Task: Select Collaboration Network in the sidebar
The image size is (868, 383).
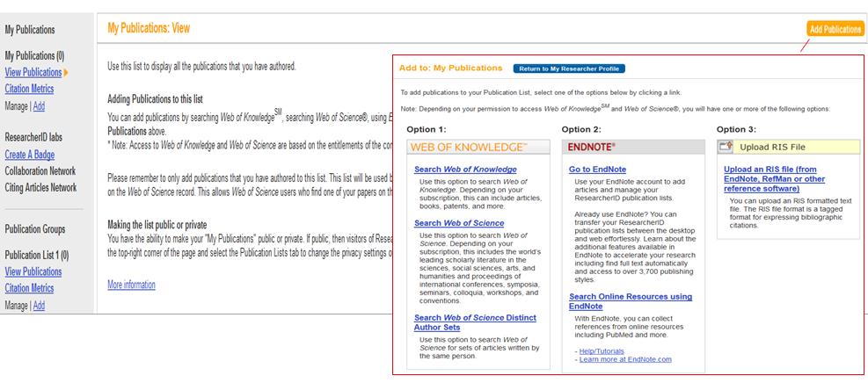Action: [40, 170]
